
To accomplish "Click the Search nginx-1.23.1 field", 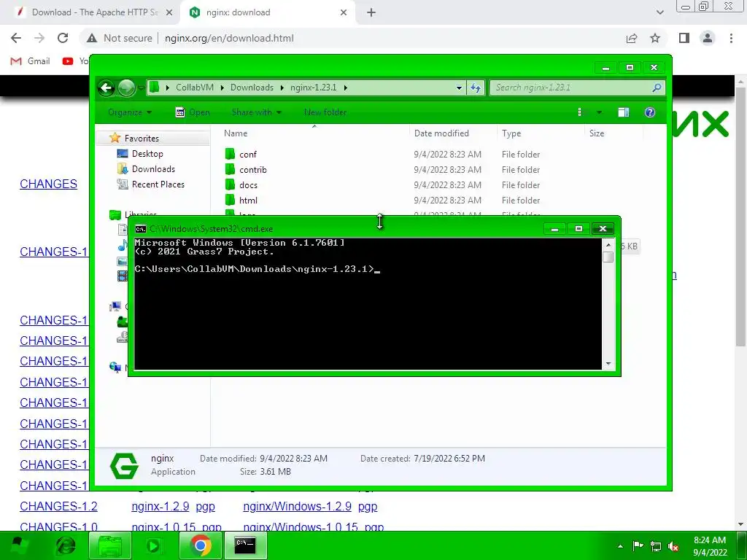I will [x=576, y=87].
